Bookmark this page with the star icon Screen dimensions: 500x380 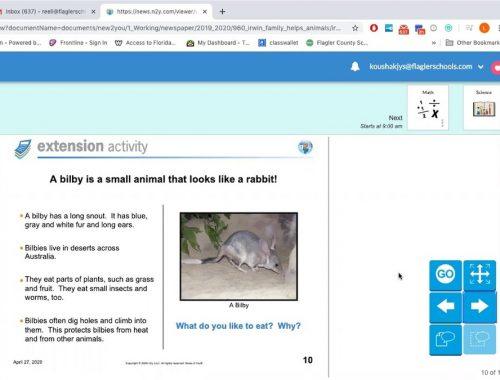point(355,28)
